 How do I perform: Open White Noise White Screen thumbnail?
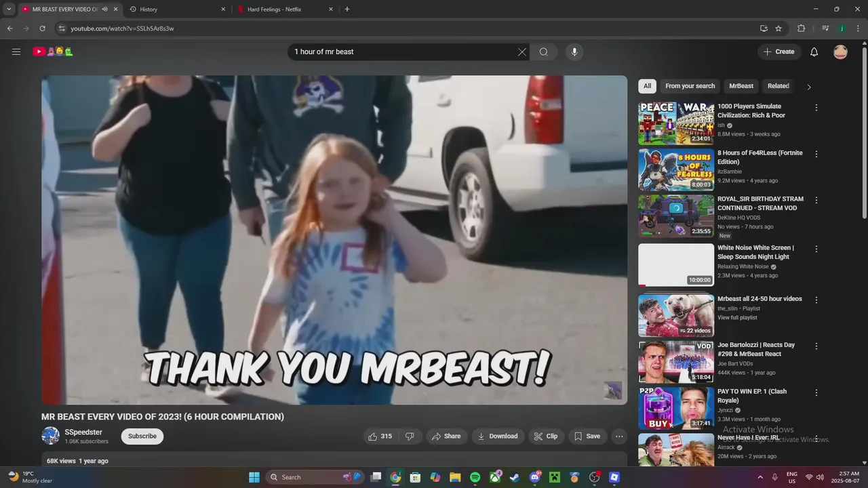(x=676, y=265)
